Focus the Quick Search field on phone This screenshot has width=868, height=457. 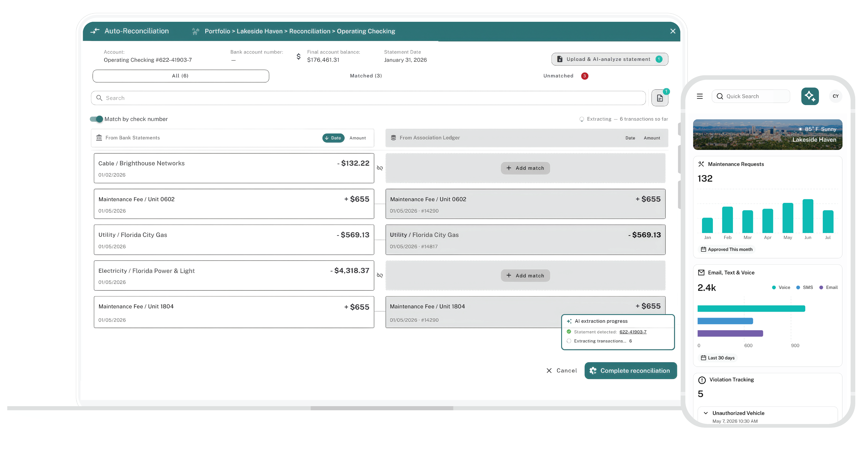tap(751, 97)
